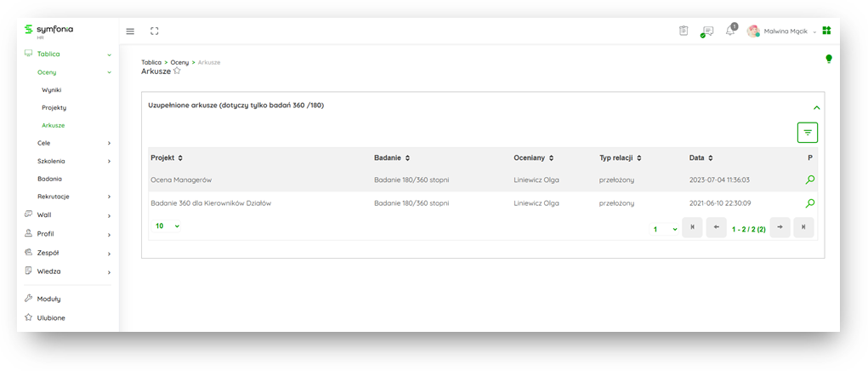
Task: Collapse the Oceny submenu chevron
Action: click(109, 72)
